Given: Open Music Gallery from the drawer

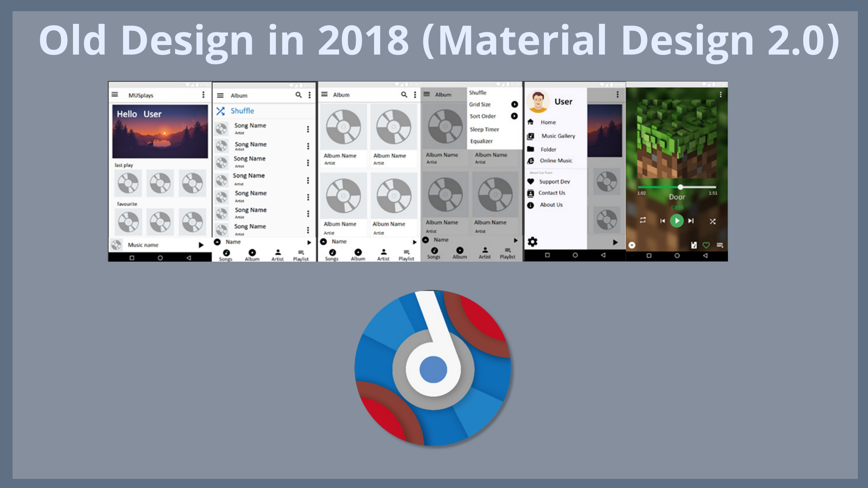Looking at the screenshot, I should pyautogui.click(x=558, y=136).
